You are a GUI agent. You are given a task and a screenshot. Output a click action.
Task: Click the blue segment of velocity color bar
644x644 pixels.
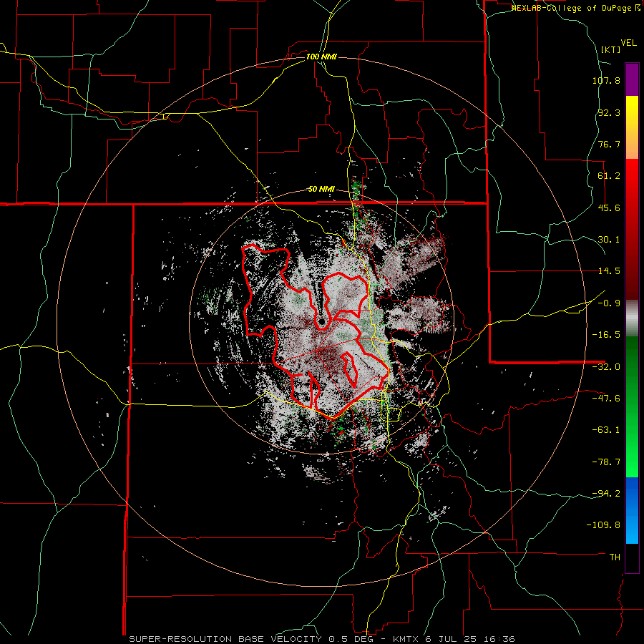click(632, 510)
